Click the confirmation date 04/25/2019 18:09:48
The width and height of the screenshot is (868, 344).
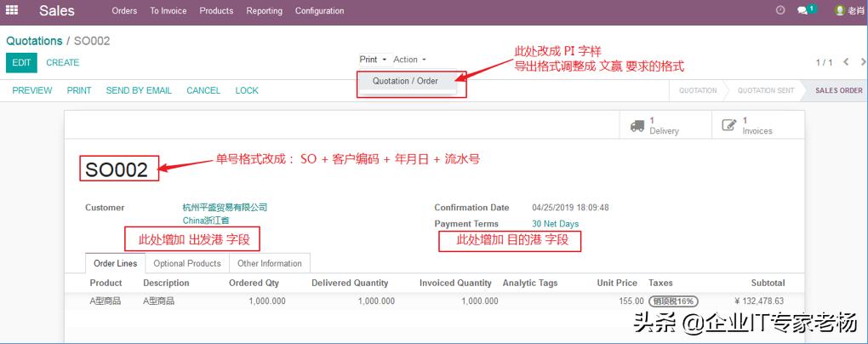click(570, 208)
